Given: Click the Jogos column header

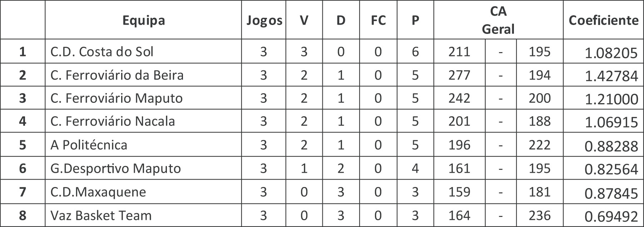Looking at the screenshot, I should (264, 20).
